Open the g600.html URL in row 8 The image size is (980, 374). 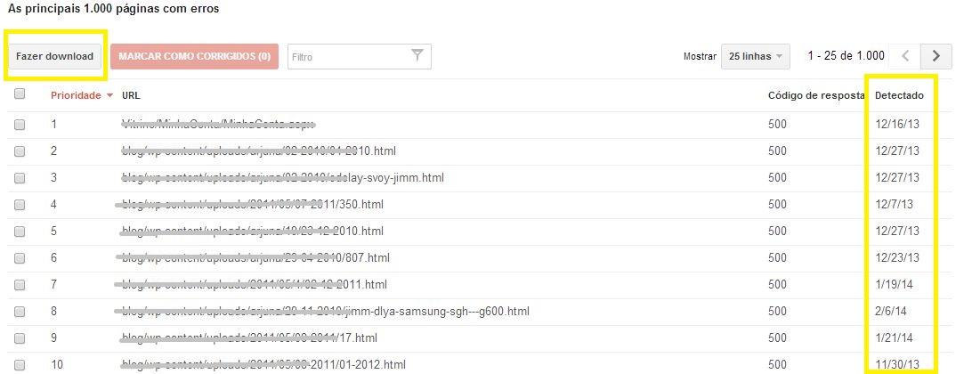[x=326, y=311]
